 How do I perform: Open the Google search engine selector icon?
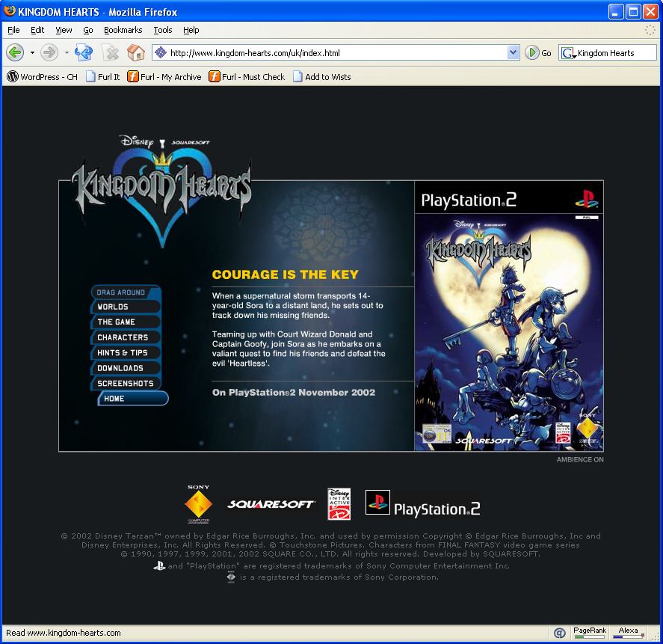tap(567, 53)
